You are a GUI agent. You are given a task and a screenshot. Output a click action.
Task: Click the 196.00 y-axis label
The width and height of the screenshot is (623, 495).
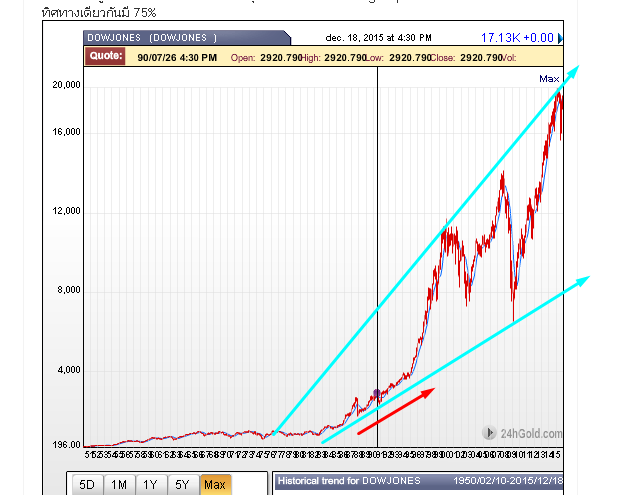click(66, 445)
